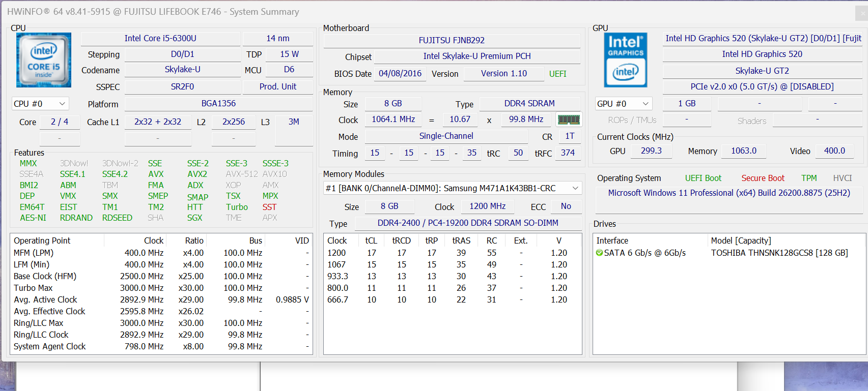Screen dimensions: 868x391
Task: Click the SSPEC value SR2F0
Action: (x=182, y=87)
